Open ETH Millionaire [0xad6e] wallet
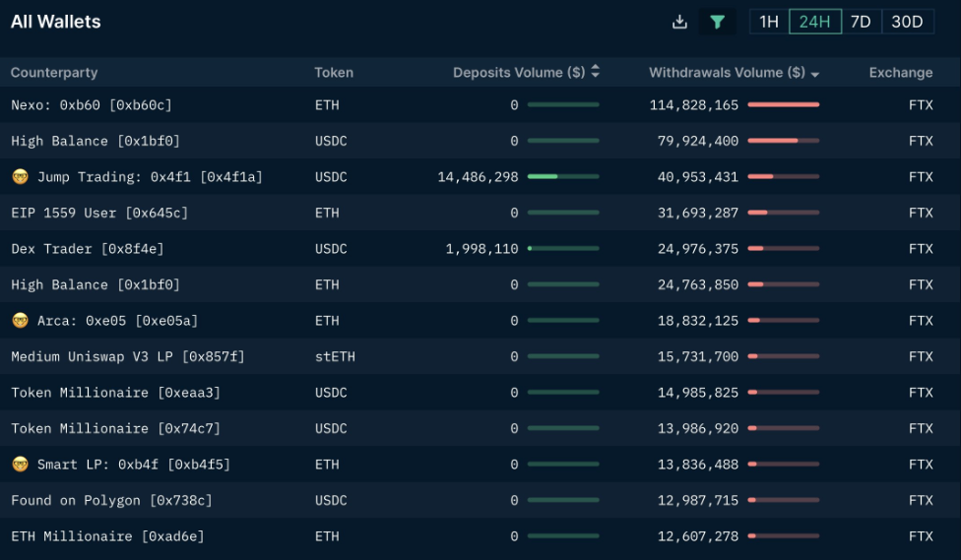961x560 pixels. tap(107, 536)
